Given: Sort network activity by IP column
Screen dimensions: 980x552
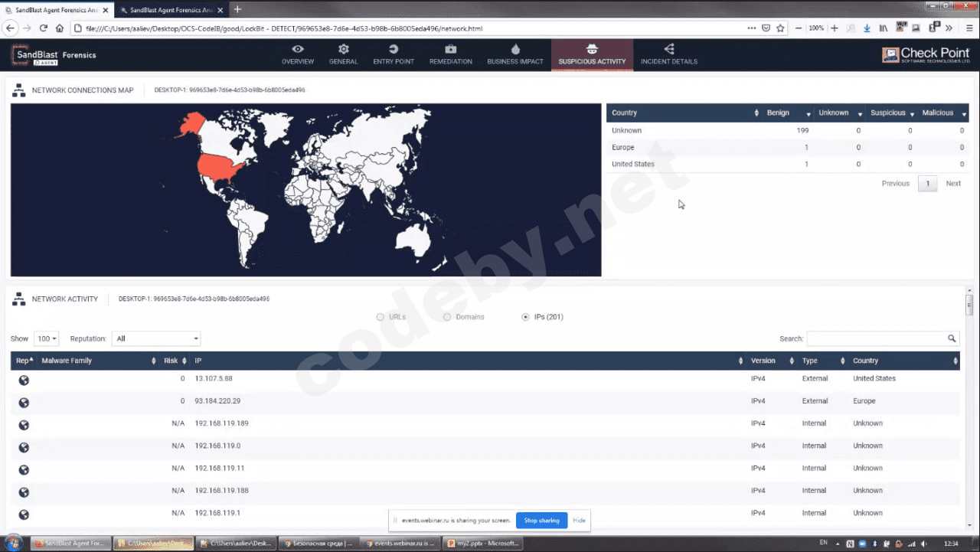Looking at the screenshot, I should click(467, 361).
